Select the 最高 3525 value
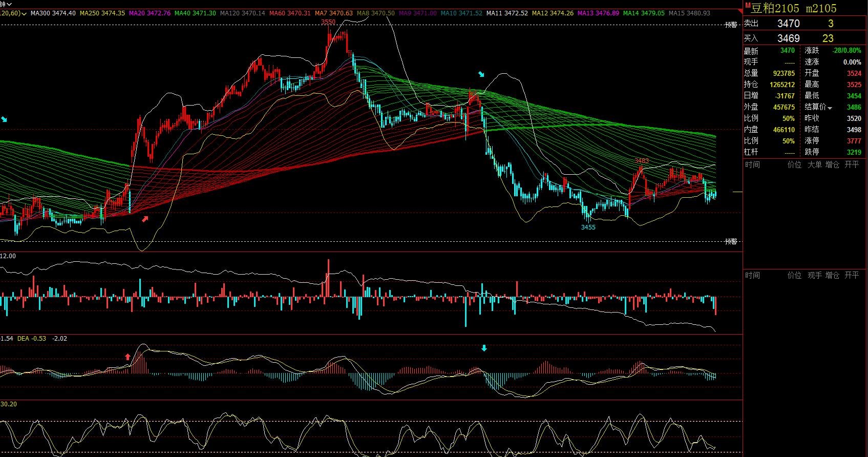 pyautogui.click(x=854, y=85)
